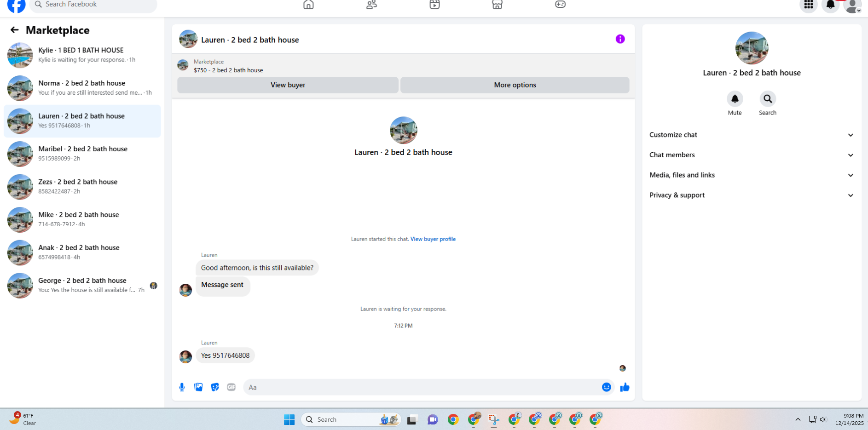The height and width of the screenshot is (430, 868).
Task: Click the message 'Yes 9517646808'
Action: pos(225,355)
